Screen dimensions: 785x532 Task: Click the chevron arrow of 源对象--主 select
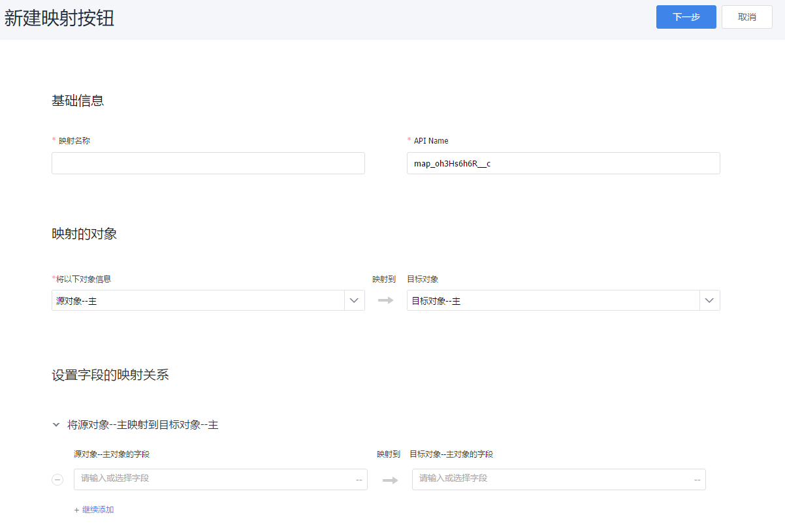pos(354,300)
